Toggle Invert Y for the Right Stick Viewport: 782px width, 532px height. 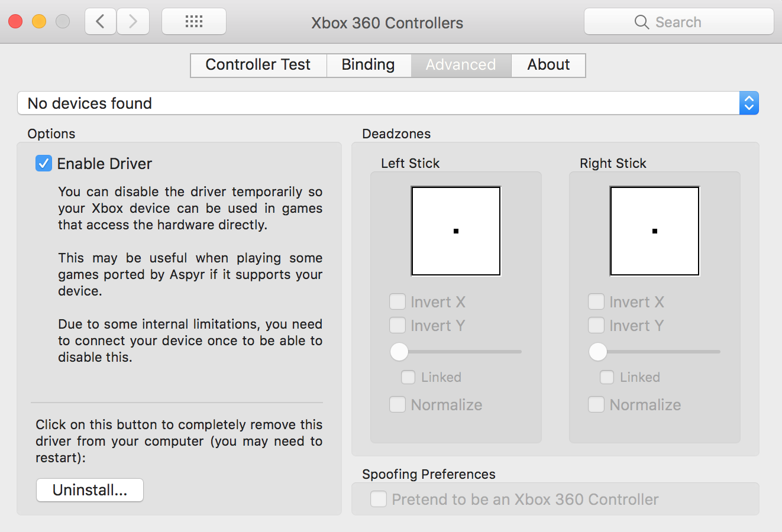tap(596, 325)
